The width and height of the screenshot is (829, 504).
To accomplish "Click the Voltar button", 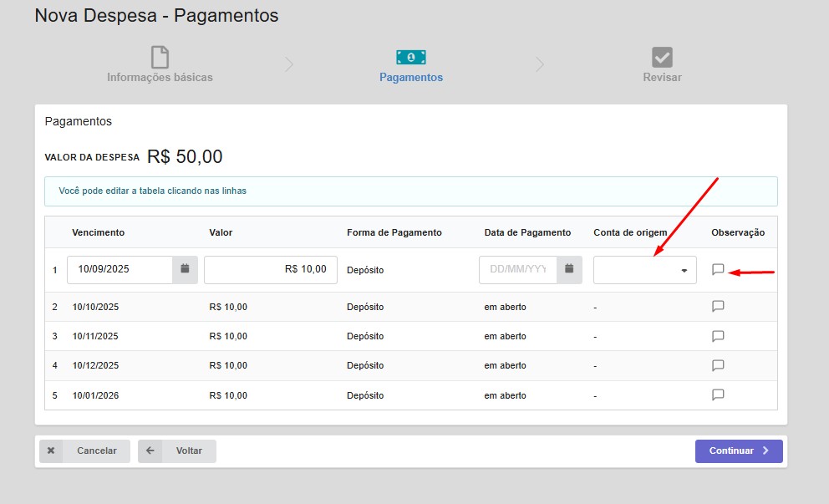I will [x=177, y=451].
